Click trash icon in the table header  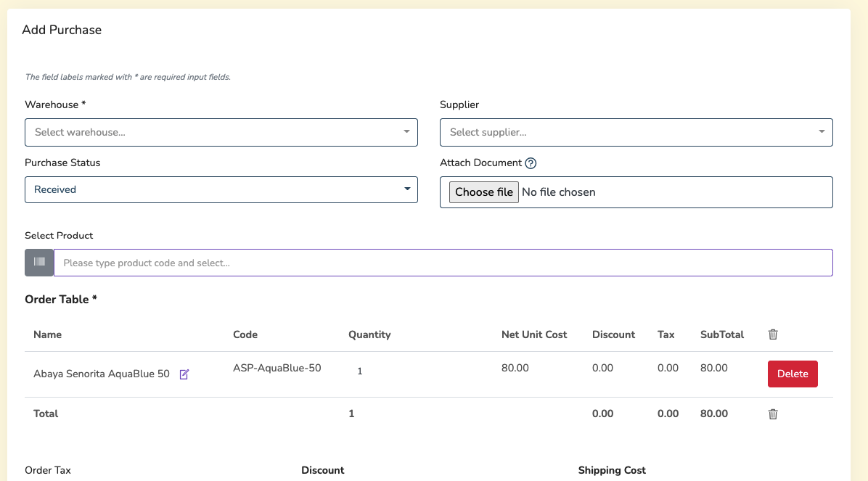click(x=773, y=334)
